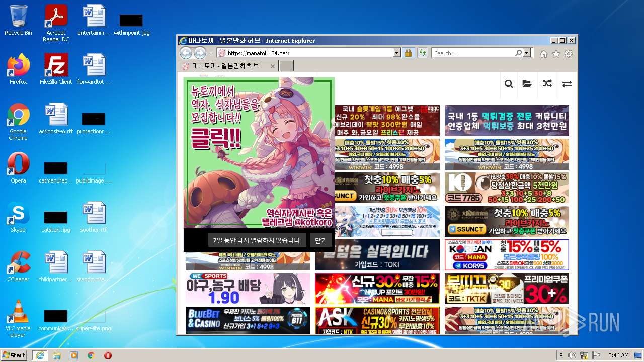Open Opera from the taskbar
This screenshot has height=362, width=644.
click(108, 355)
